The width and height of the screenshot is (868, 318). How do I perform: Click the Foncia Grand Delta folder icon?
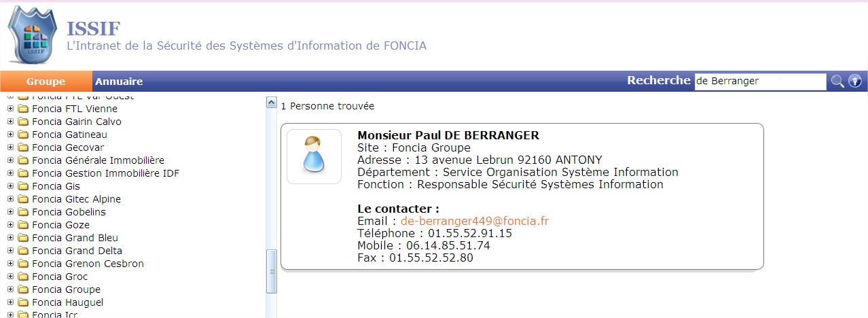[23, 251]
